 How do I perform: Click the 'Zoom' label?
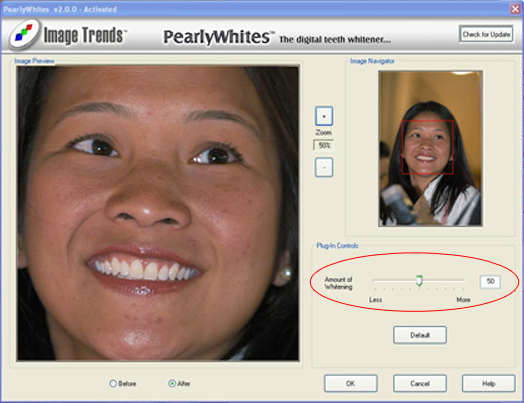323,133
